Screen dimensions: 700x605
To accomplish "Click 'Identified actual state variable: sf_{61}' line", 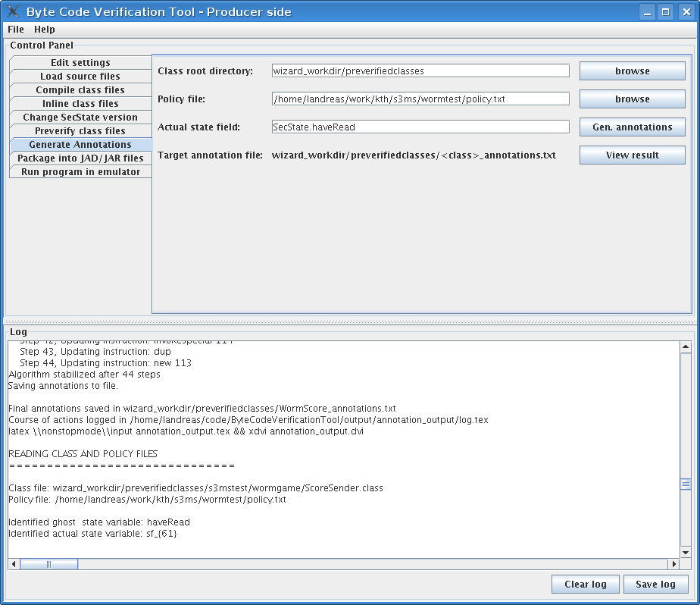I will pos(93,534).
